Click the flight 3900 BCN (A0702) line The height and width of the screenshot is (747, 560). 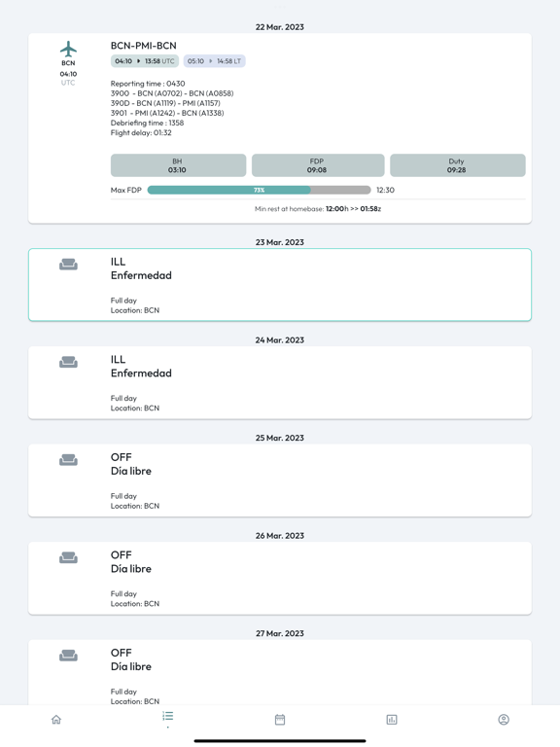click(x=172, y=93)
